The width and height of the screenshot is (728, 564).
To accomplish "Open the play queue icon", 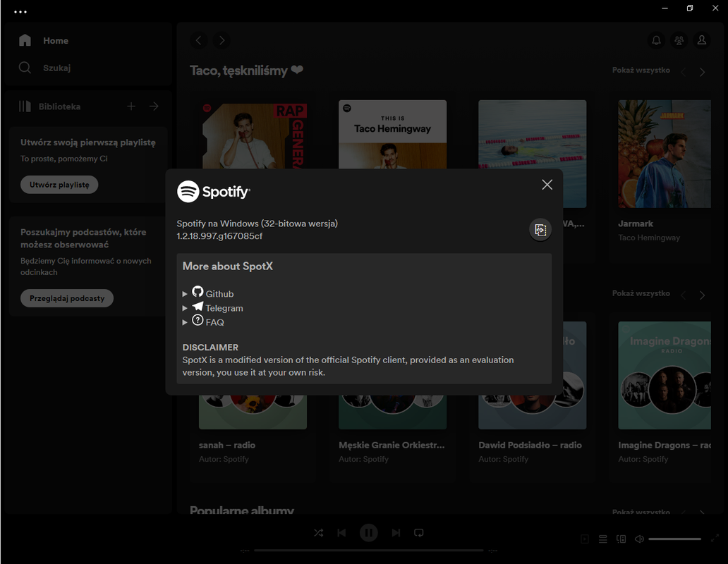I will click(602, 539).
